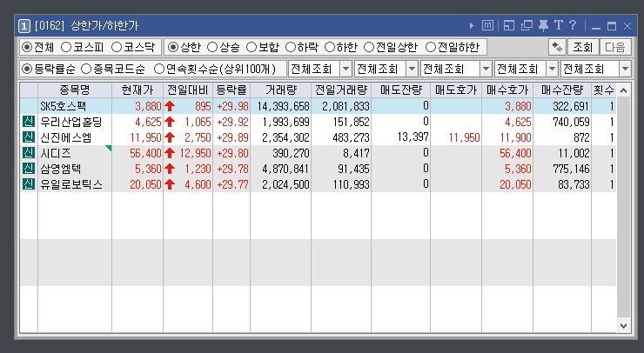
Task: Select the 우리산업홀딩 stock name
Action: [70, 122]
